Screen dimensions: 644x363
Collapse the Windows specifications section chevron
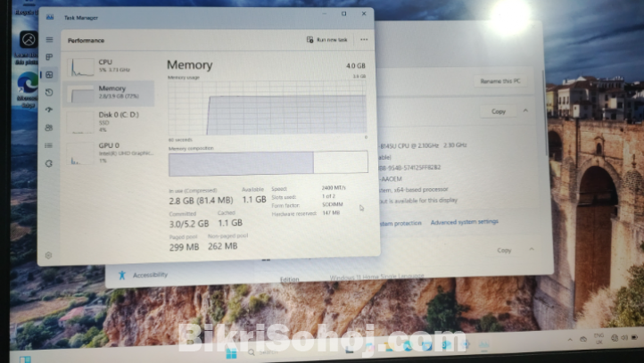[526, 251]
